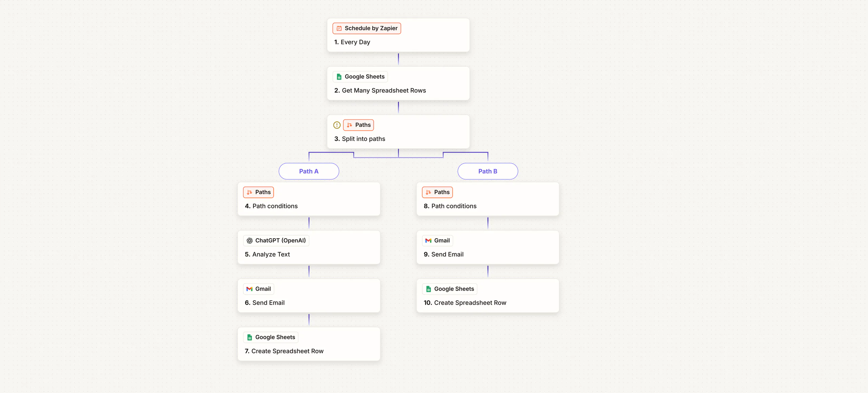This screenshot has height=393, width=868.
Task: Open the Paths badge in step 3
Action: coord(358,125)
